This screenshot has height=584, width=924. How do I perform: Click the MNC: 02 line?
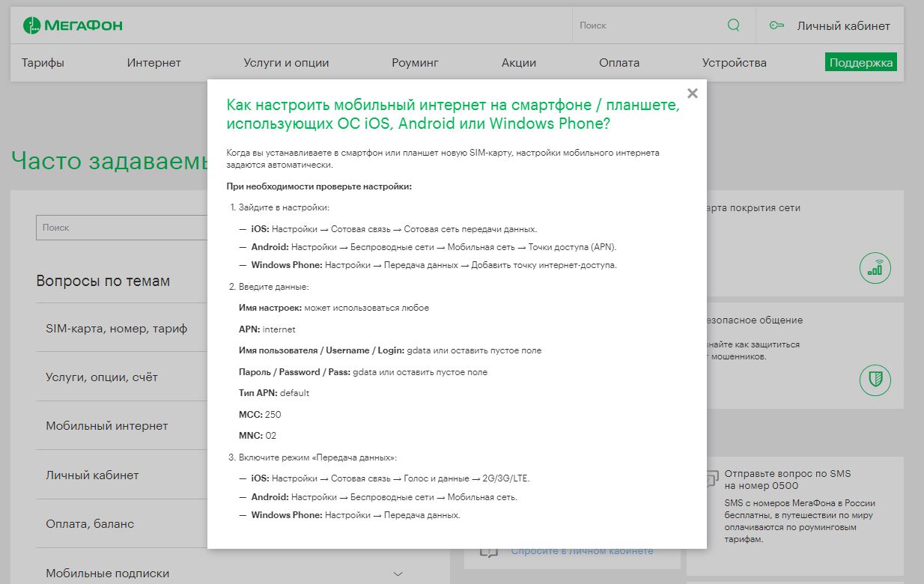coord(258,436)
